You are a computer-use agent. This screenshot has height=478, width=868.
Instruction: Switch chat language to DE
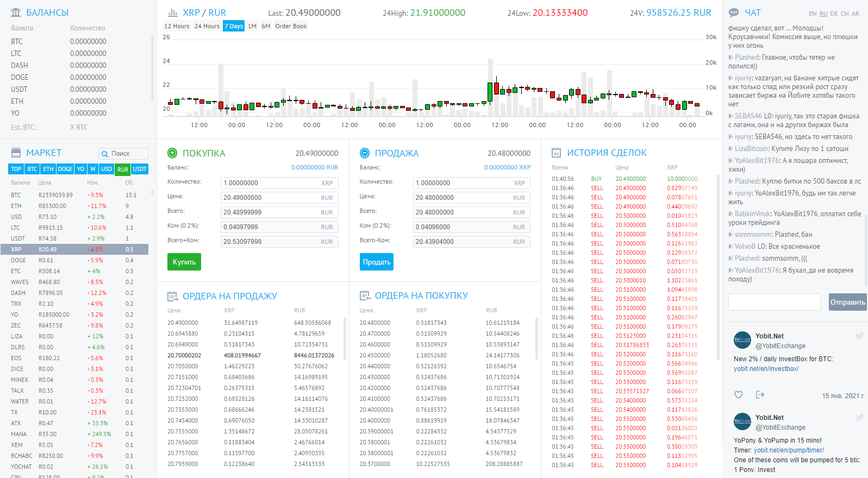[x=834, y=14]
